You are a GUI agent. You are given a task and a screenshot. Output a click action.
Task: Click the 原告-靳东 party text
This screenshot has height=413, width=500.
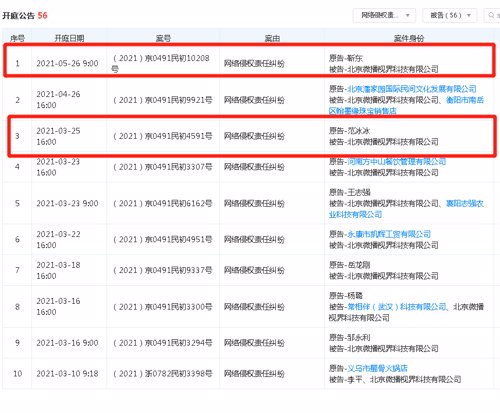pyautogui.click(x=346, y=58)
